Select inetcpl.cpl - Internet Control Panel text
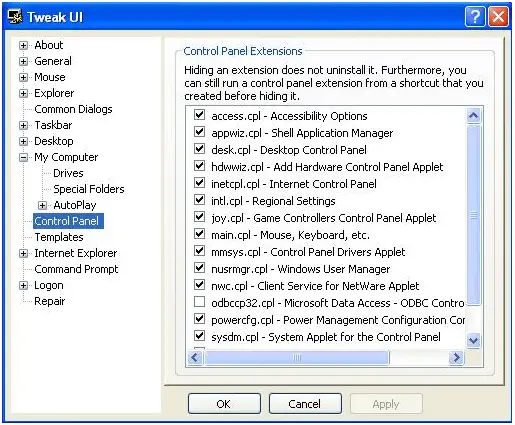Screen dimensions: 515x425 pyautogui.click(x=294, y=184)
